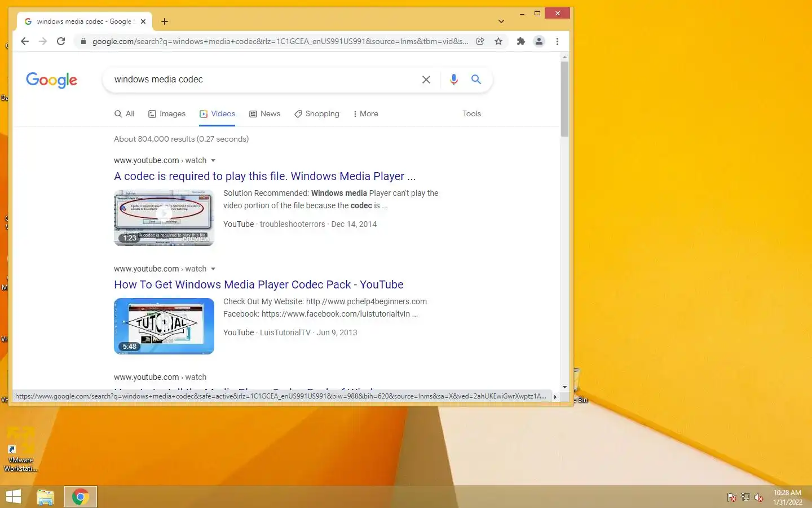Click the forward navigation arrow

coord(43,41)
